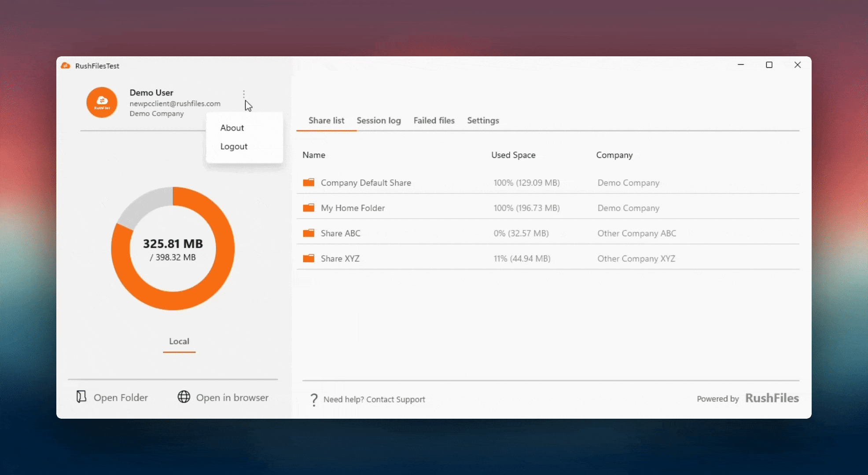Click the My Home Folder folder icon
The height and width of the screenshot is (475, 868).
pyautogui.click(x=309, y=208)
